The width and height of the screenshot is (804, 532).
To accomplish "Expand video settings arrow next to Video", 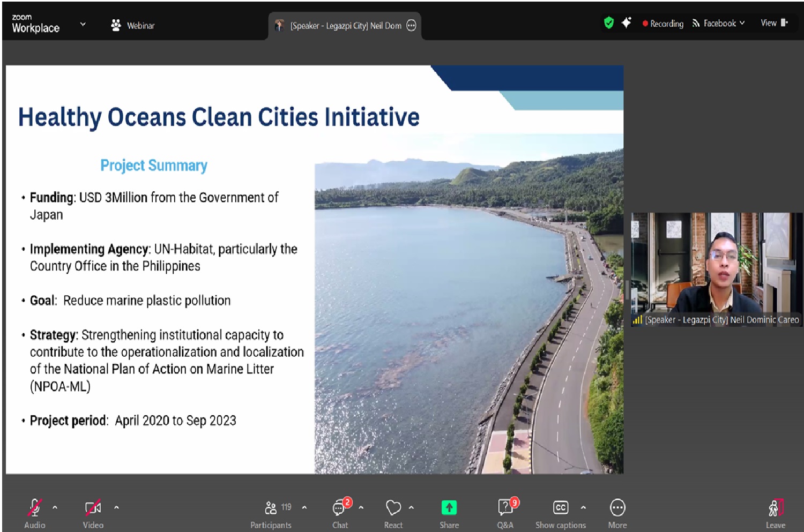I will tap(116, 507).
